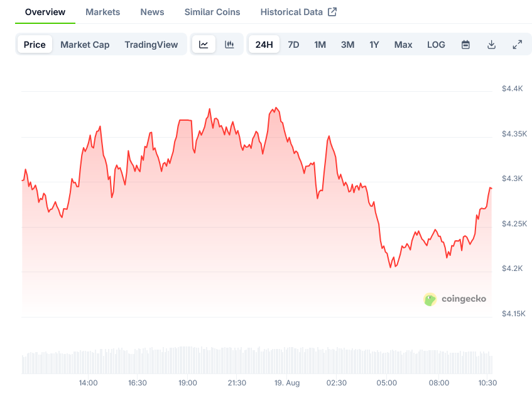Screen dimensions: 532x398
Task: Open the calendar date range picker
Action: pos(465,45)
